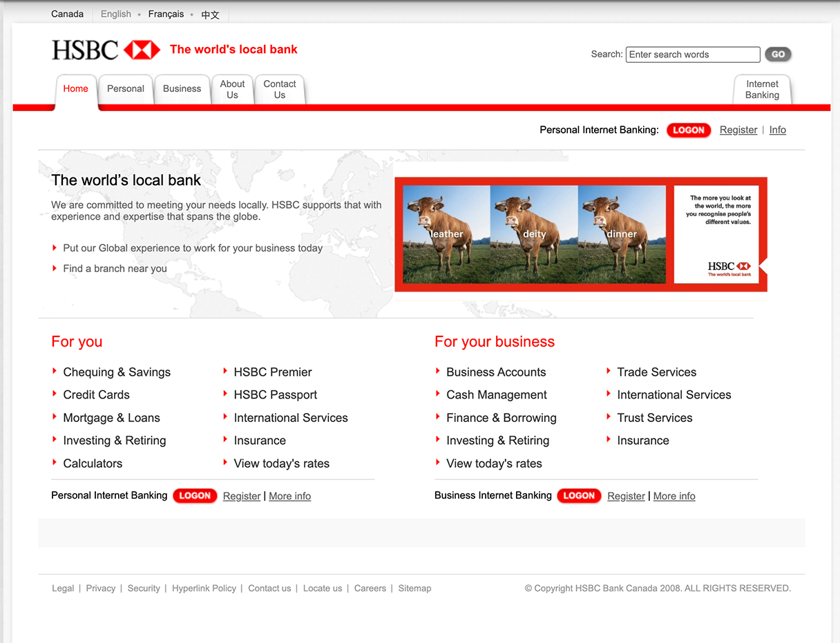Image resolution: width=840 pixels, height=643 pixels.
Task: Click the Canada country label
Action: pyautogui.click(x=67, y=14)
